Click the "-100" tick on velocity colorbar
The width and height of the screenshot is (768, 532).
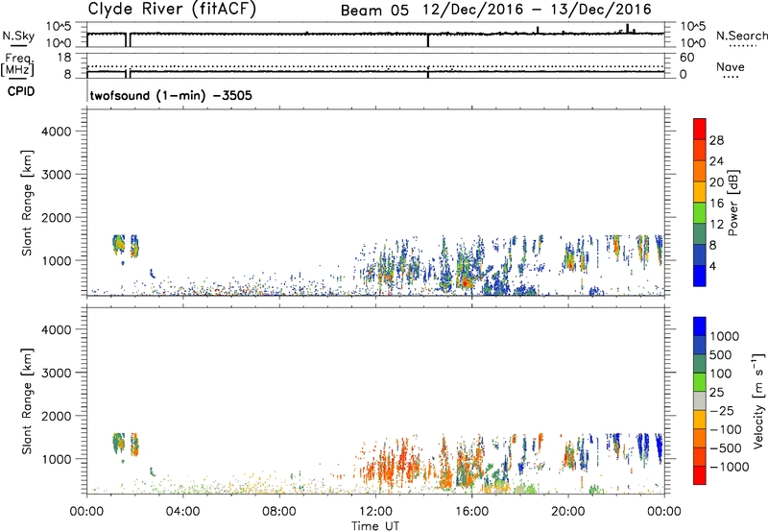point(725,429)
